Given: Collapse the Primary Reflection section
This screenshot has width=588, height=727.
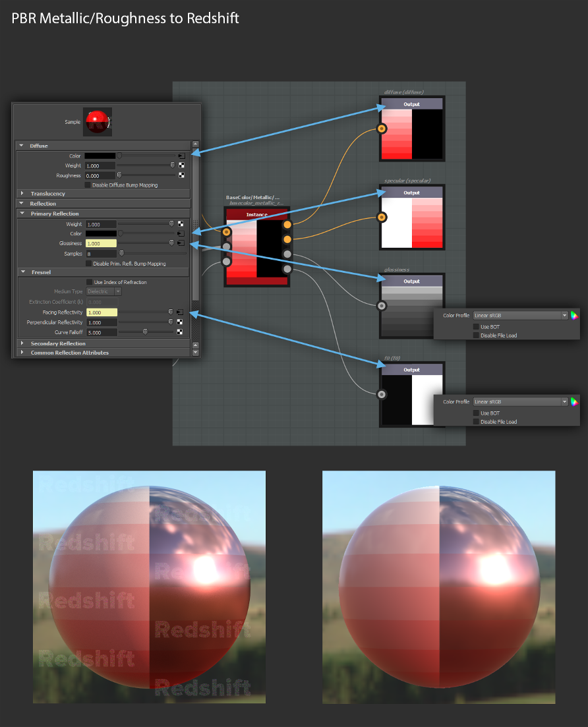Looking at the screenshot, I should (22, 214).
